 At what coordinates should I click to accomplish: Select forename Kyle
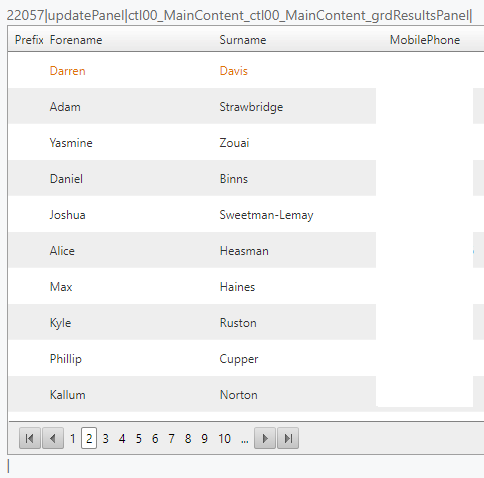click(60, 323)
